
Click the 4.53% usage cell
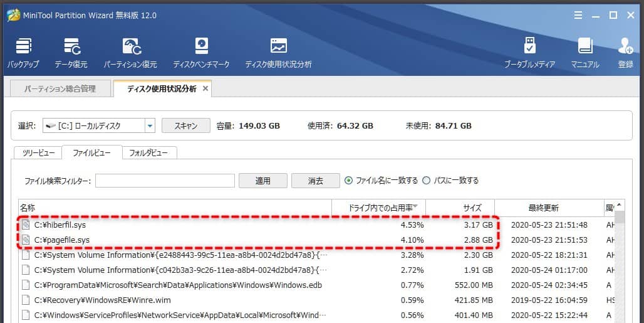click(x=412, y=225)
